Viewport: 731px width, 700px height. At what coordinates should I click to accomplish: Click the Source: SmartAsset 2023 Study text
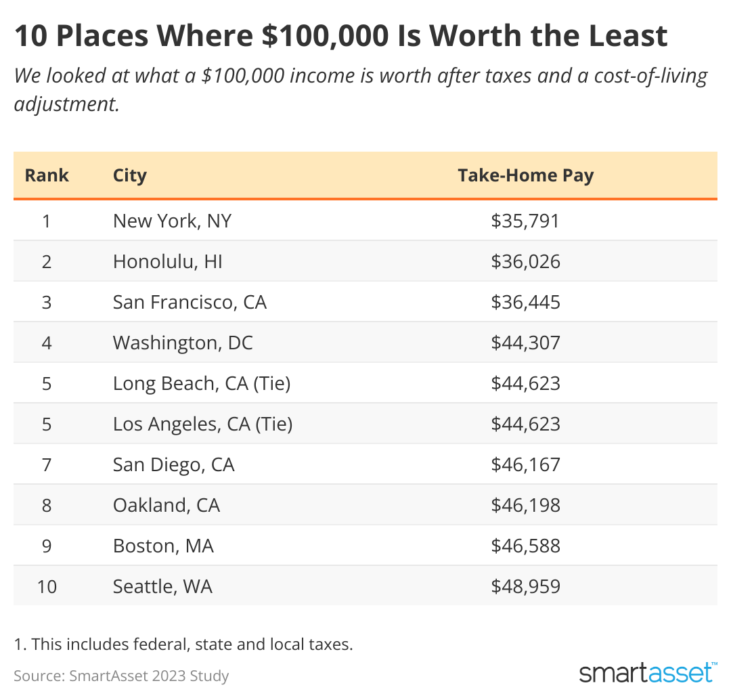tap(121, 675)
